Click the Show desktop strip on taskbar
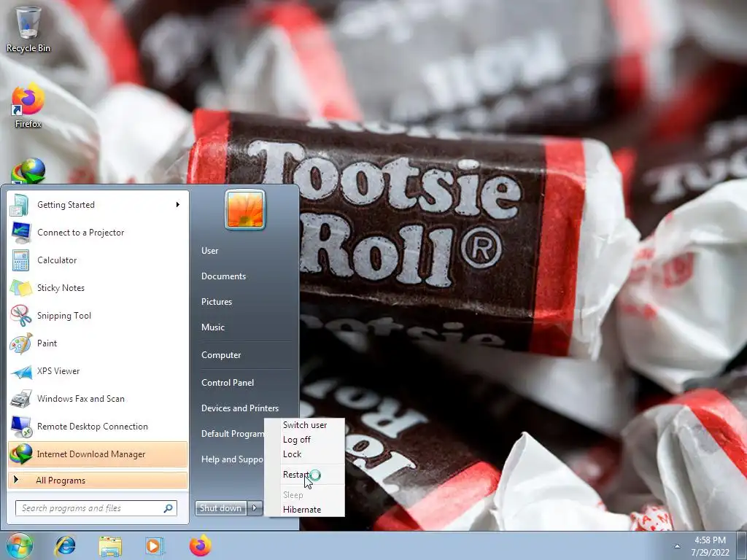The width and height of the screenshot is (747, 560). [742, 545]
